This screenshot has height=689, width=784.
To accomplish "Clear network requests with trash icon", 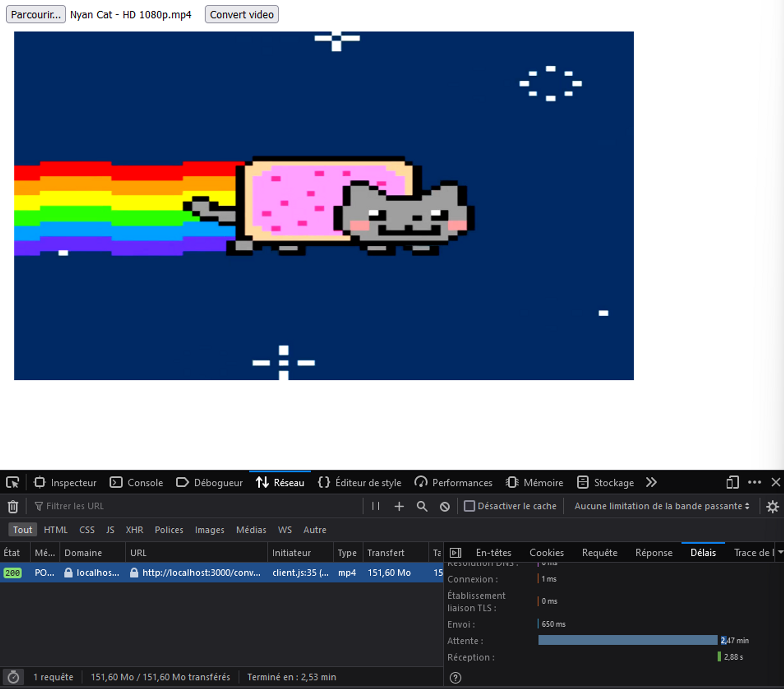I will point(13,507).
